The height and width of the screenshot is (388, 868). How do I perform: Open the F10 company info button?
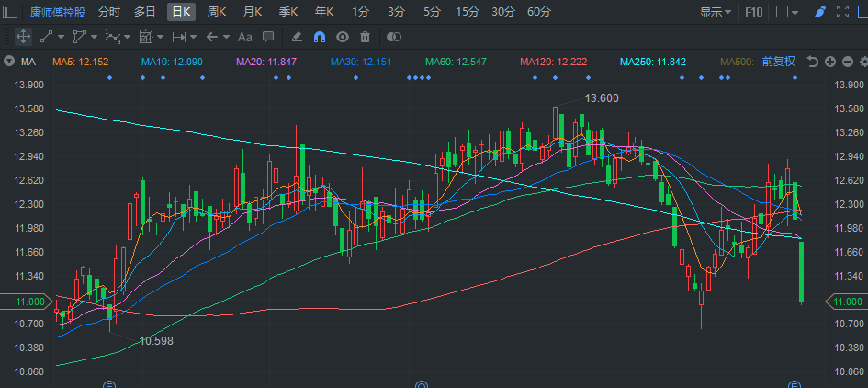[753, 12]
